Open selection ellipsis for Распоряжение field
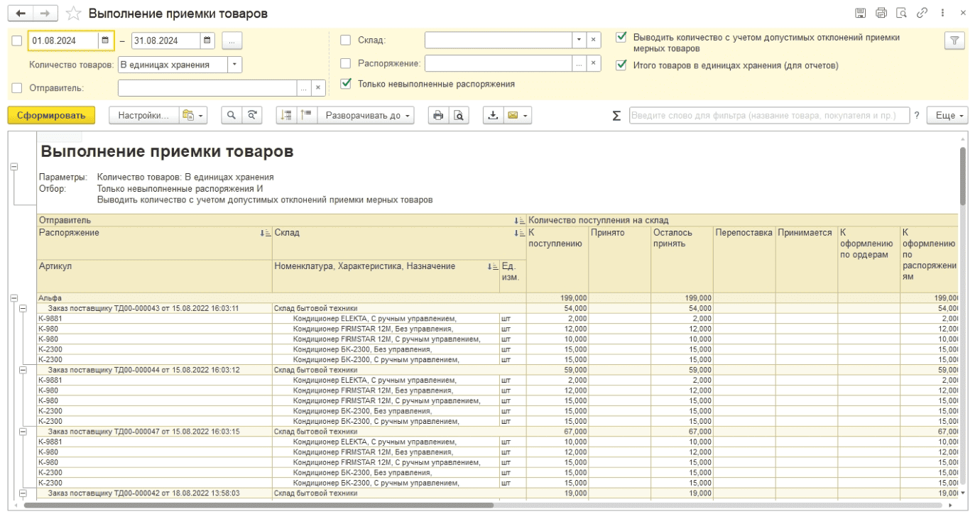Viewport: 980px width, 519px height. 579,64
